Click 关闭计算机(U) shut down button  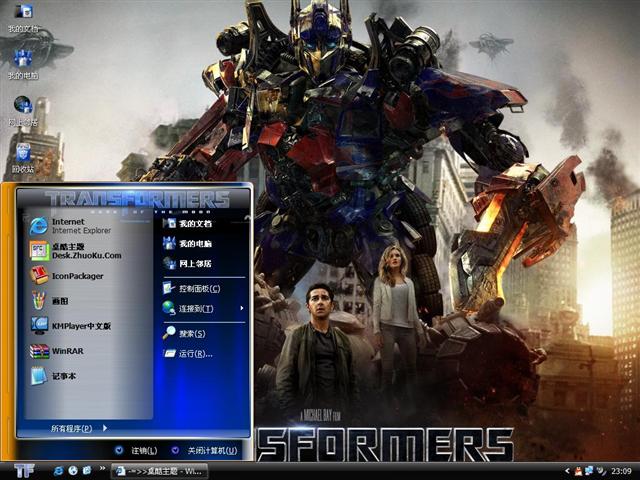click(x=204, y=451)
